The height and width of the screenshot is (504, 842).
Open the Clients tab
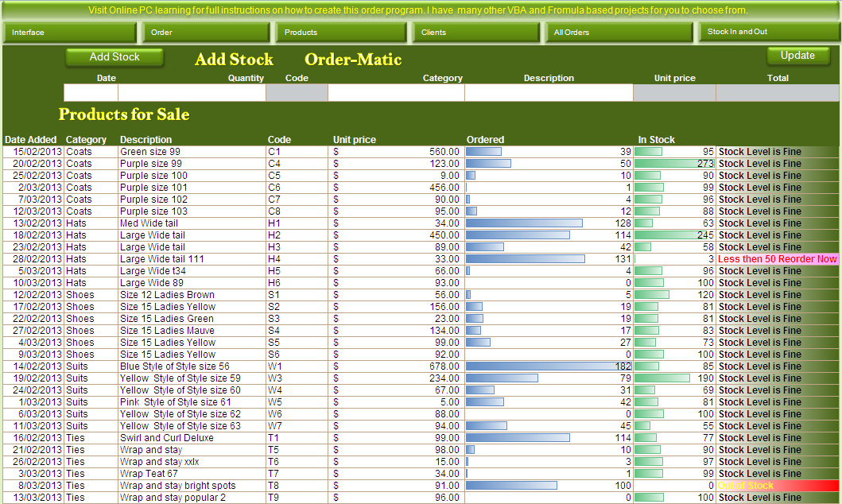pos(478,33)
